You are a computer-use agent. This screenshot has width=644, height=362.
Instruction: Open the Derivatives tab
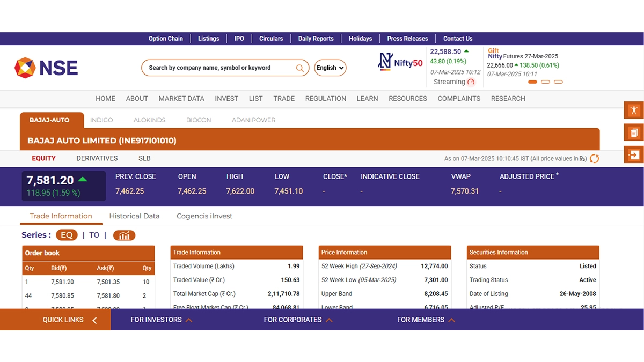coord(97,158)
